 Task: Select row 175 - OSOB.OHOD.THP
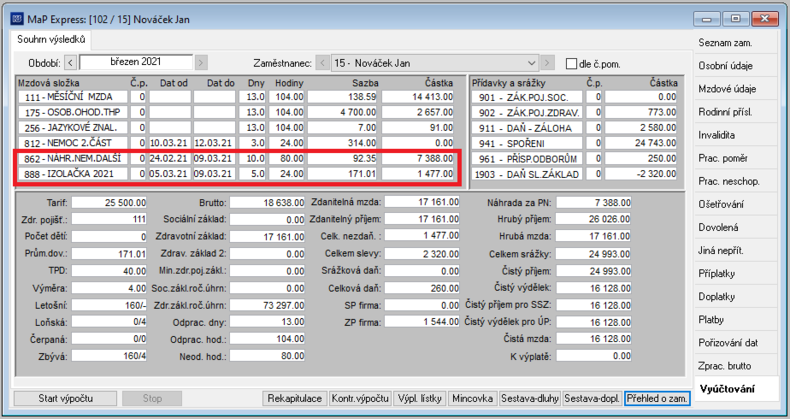pos(236,112)
